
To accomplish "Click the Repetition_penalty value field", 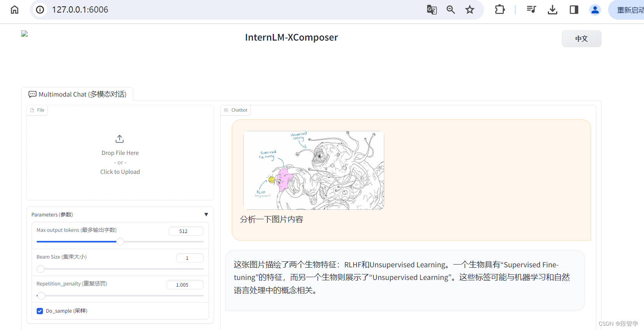I will (185, 285).
